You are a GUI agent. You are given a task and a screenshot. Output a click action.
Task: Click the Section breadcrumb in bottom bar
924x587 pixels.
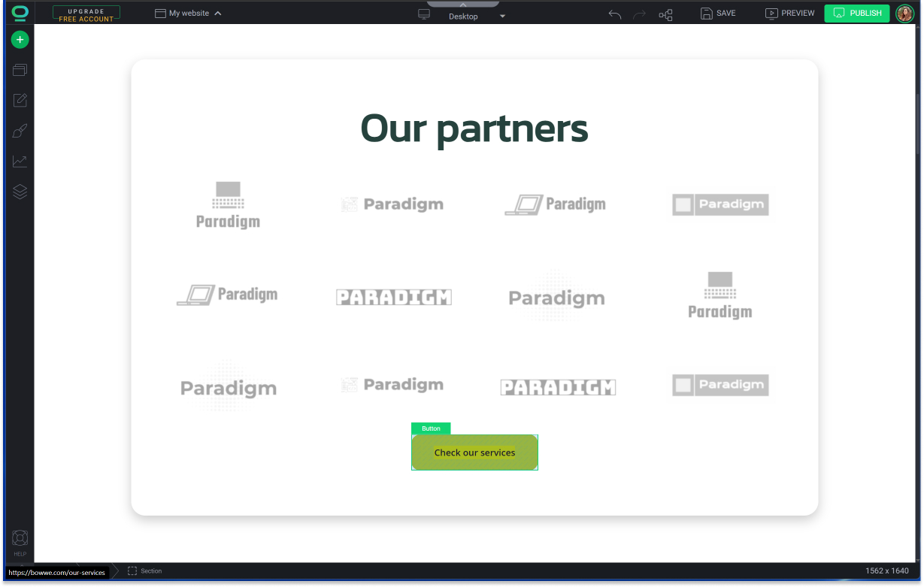145,571
